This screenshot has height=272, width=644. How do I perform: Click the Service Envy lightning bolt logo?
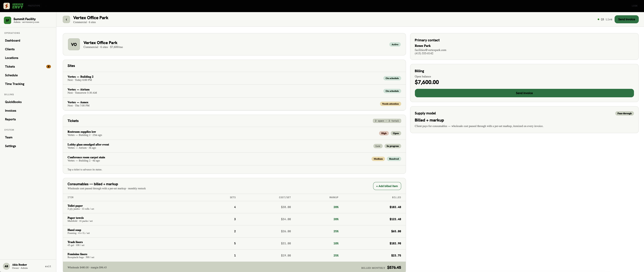click(7, 6)
